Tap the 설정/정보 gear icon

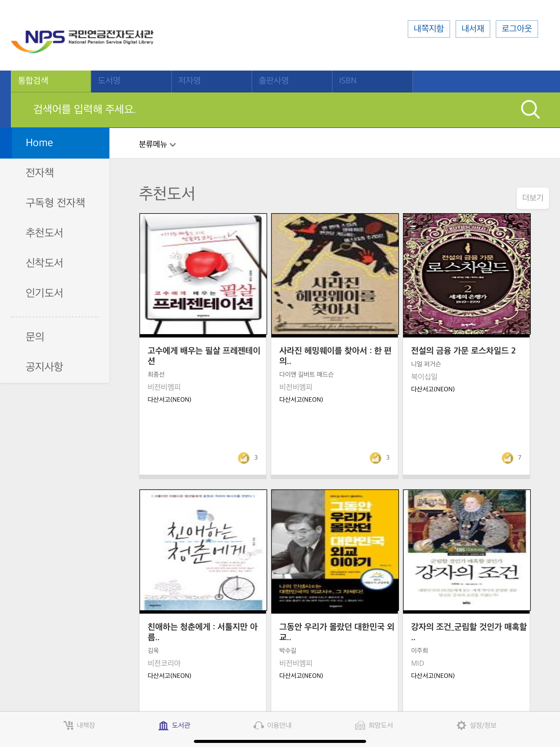(461, 725)
